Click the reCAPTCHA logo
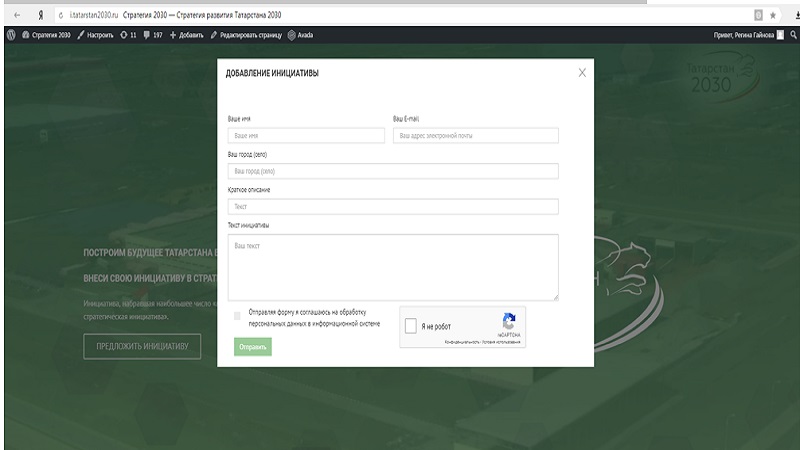 coord(509,322)
